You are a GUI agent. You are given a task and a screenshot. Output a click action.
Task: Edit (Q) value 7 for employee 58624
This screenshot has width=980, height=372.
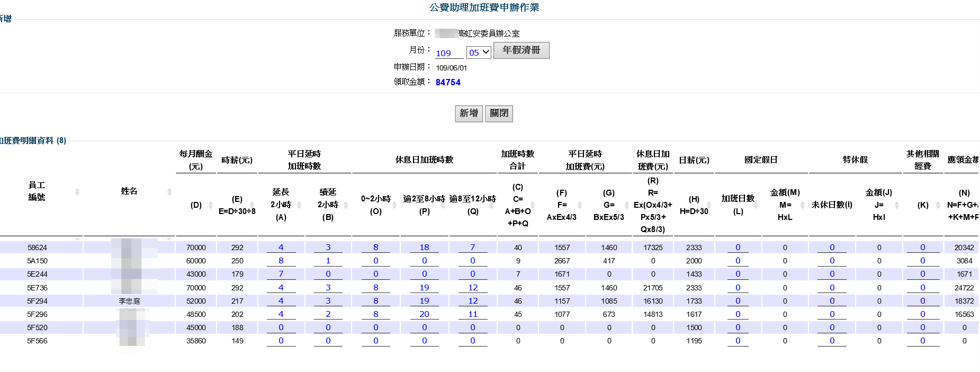tap(473, 247)
